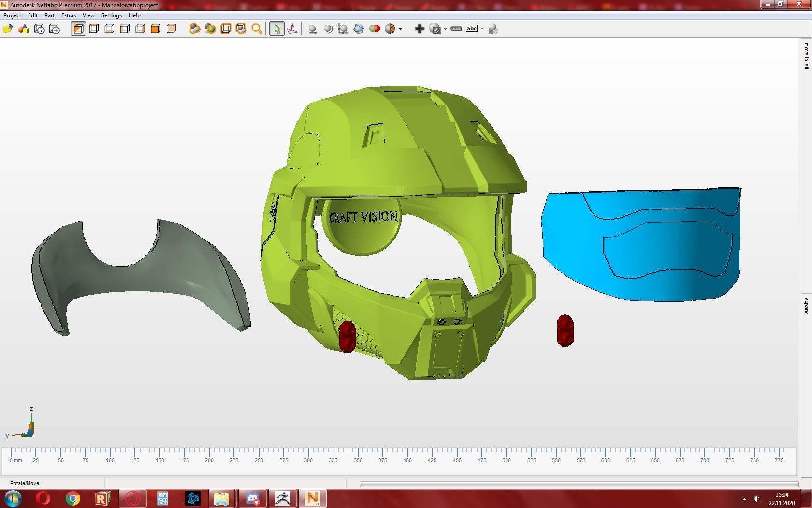Open a project with the yellow folder icon

click(8, 29)
